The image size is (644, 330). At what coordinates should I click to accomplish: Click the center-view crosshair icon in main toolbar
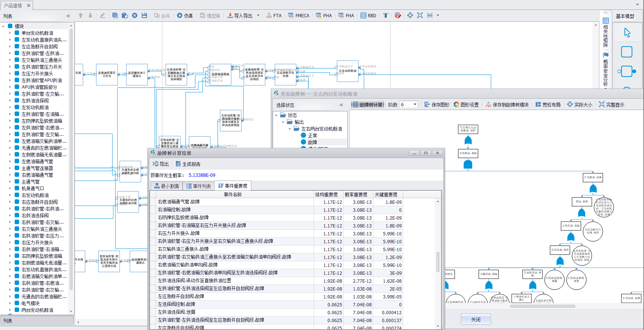(x=410, y=15)
